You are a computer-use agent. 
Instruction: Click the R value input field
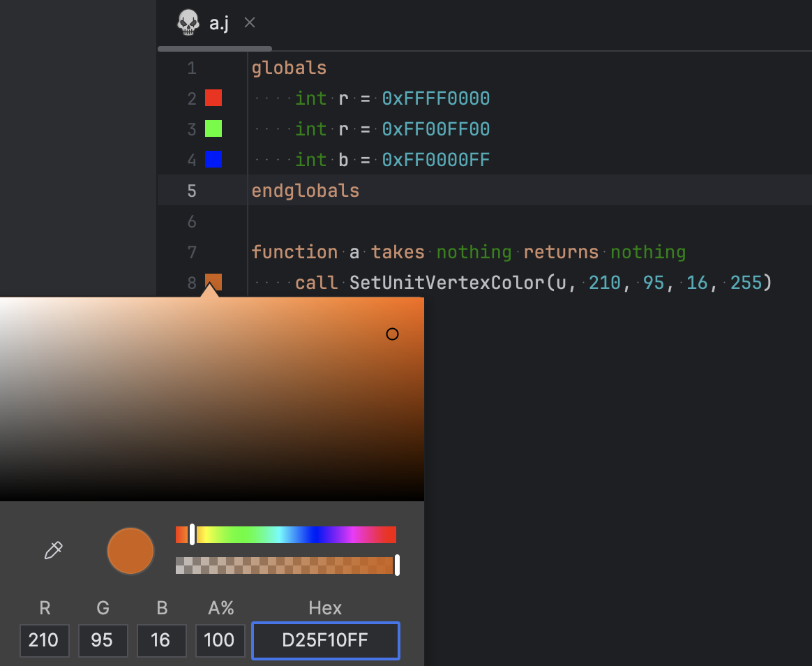tap(45, 641)
